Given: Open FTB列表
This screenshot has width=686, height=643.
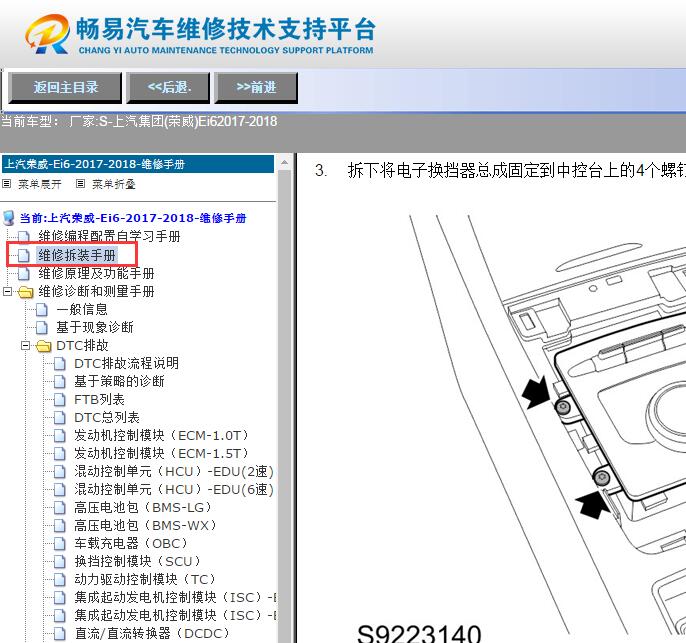Looking at the screenshot, I should 99,399.
